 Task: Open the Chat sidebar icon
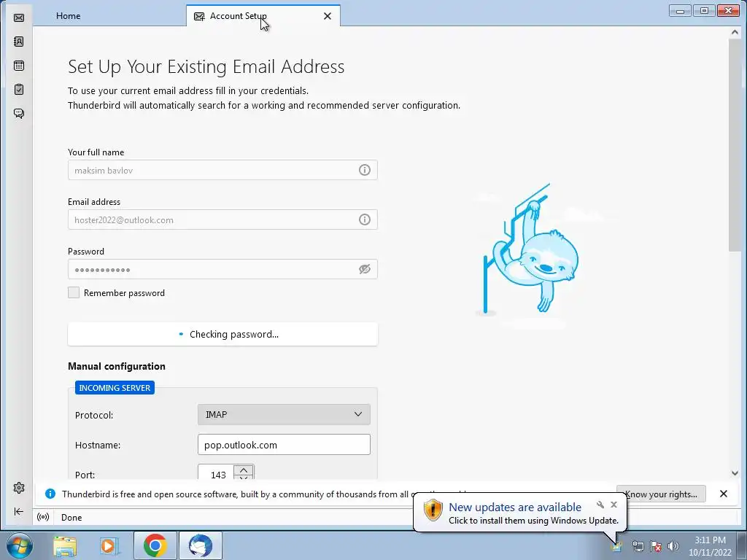(19, 113)
